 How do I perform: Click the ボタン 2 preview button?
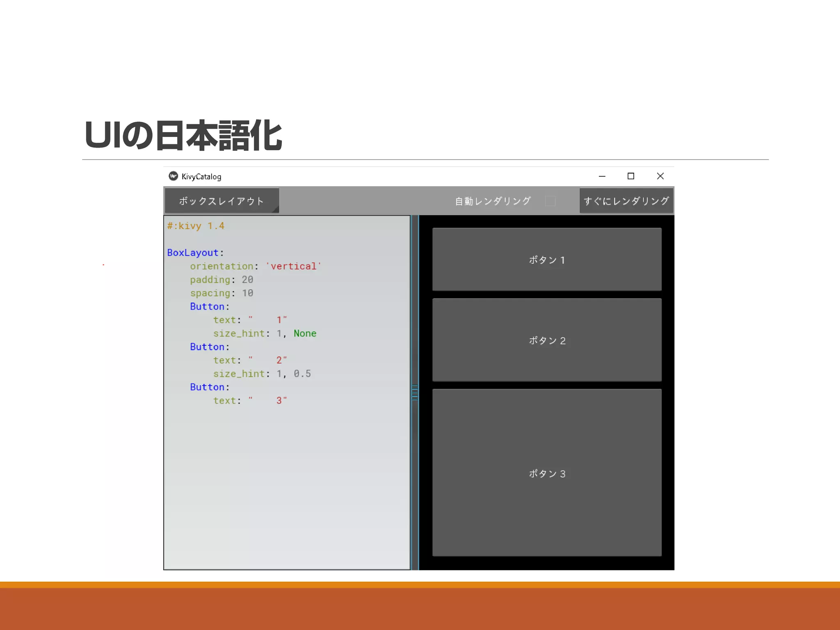tap(547, 340)
